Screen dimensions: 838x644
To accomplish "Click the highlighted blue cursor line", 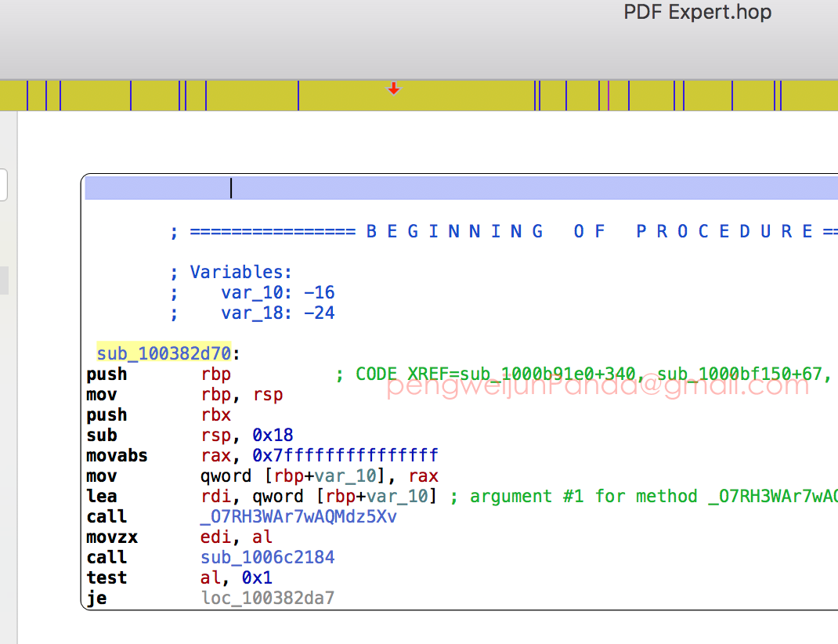I will [x=461, y=188].
